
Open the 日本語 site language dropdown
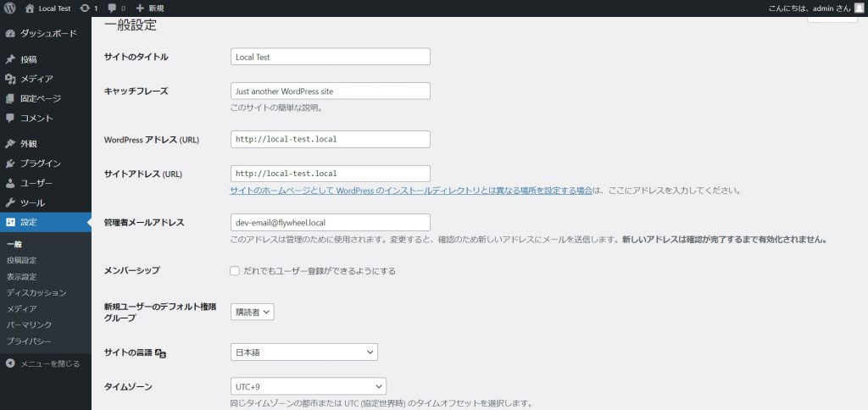(x=304, y=352)
